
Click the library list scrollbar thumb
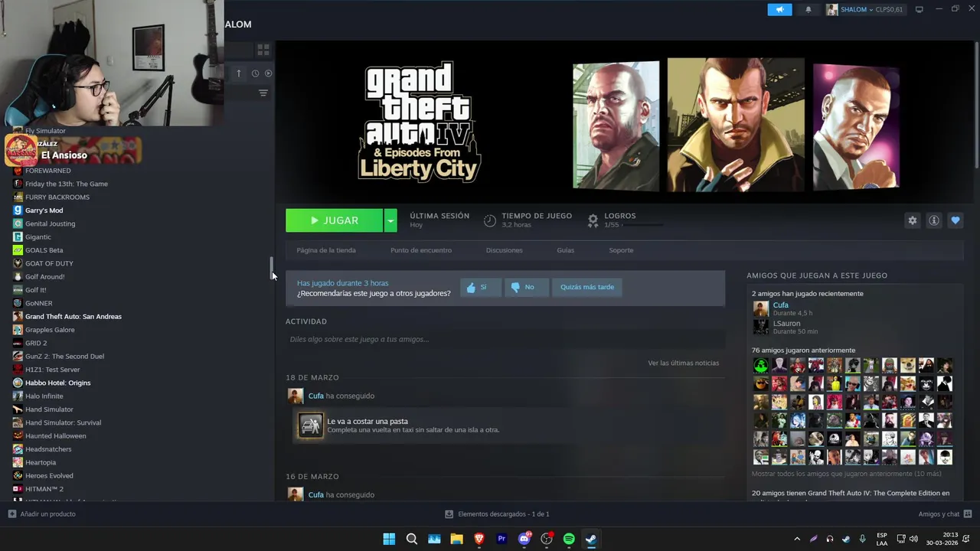[272, 267]
